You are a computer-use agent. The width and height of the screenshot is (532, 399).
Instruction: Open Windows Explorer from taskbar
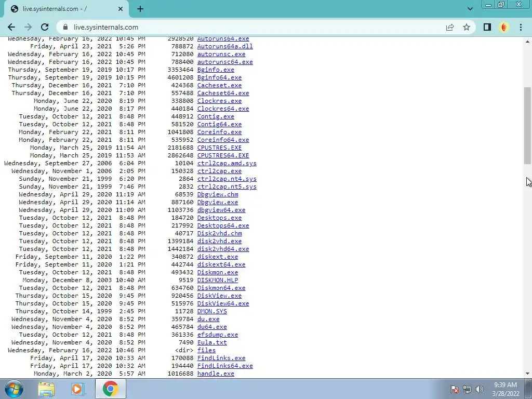click(46, 389)
